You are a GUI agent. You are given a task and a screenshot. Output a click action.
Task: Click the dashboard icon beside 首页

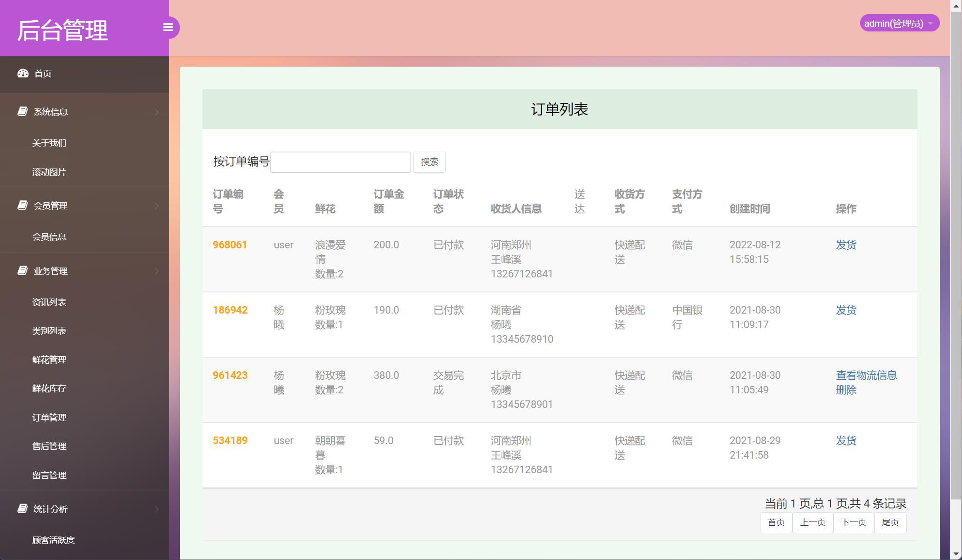[23, 73]
